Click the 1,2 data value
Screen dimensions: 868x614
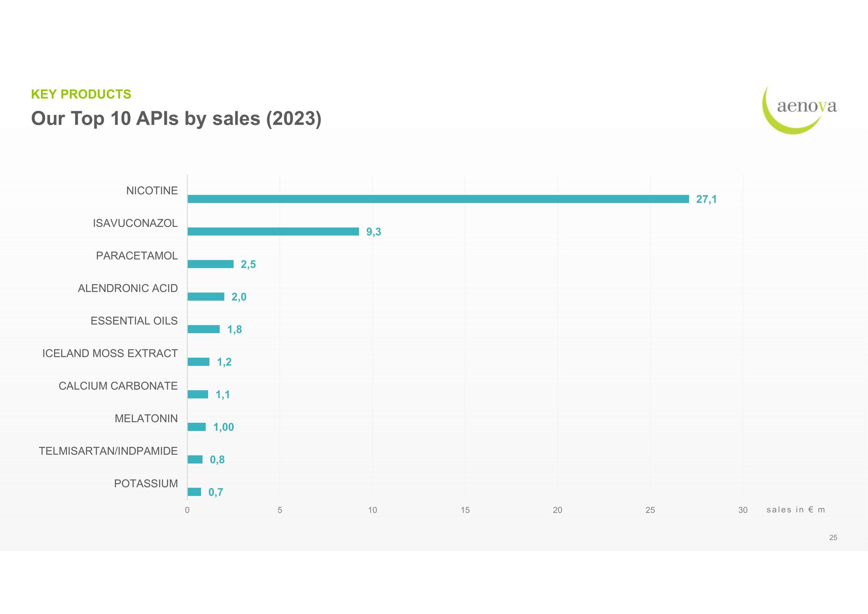(224, 362)
